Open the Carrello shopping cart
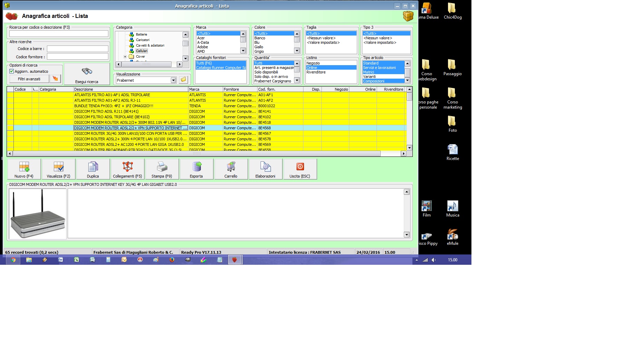This screenshot has width=644, height=362. (231, 169)
